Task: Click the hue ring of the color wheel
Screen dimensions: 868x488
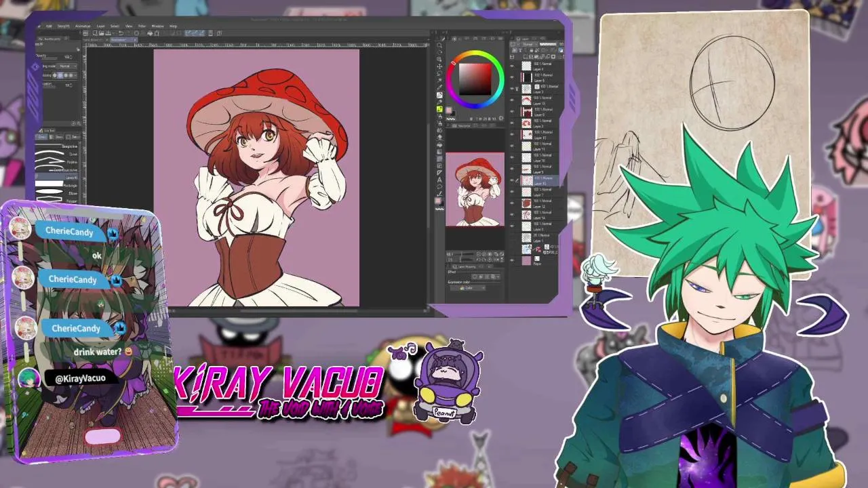Action: 475,53
